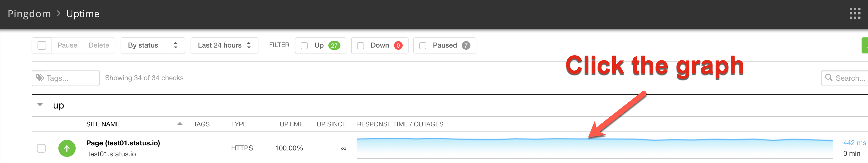Click the green Up count badge 27
The height and width of the screenshot is (163, 868).
tap(334, 45)
